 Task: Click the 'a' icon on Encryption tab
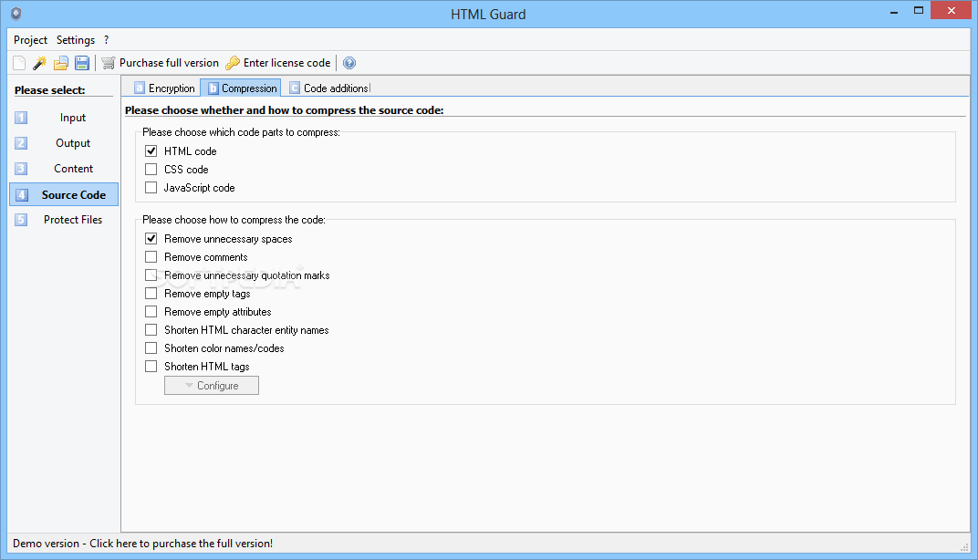(x=140, y=88)
